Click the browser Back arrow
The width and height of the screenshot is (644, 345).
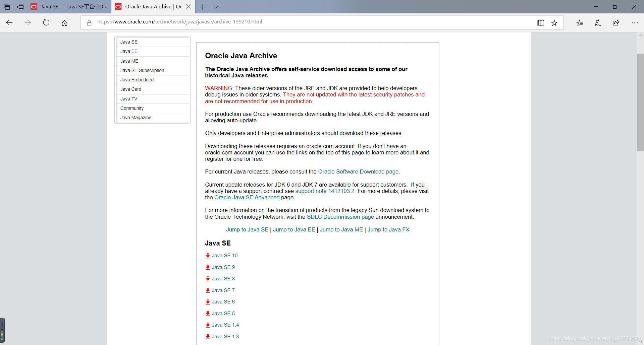pyautogui.click(x=9, y=23)
